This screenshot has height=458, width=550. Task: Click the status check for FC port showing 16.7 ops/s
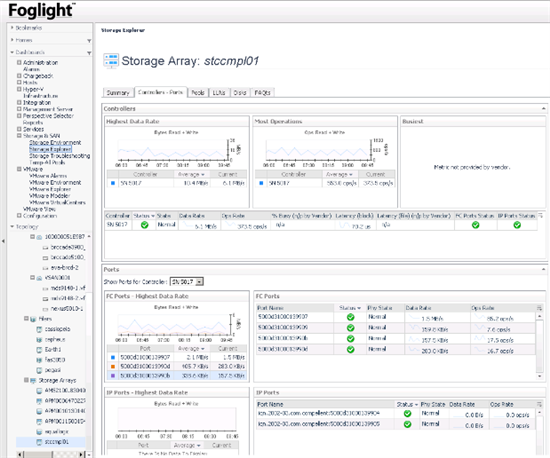pyautogui.click(x=350, y=350)
